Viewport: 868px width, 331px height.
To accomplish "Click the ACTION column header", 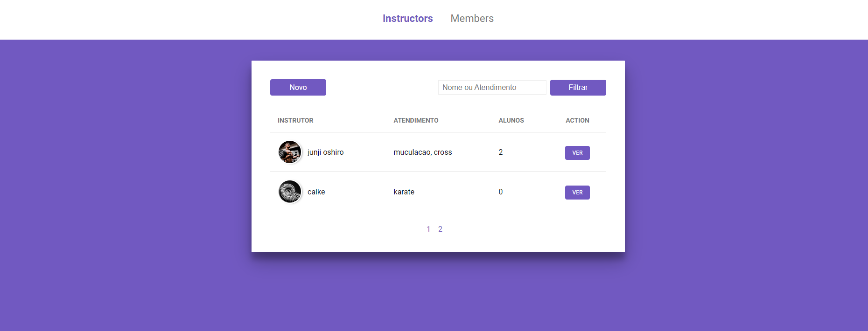I will tap(577, 120).
